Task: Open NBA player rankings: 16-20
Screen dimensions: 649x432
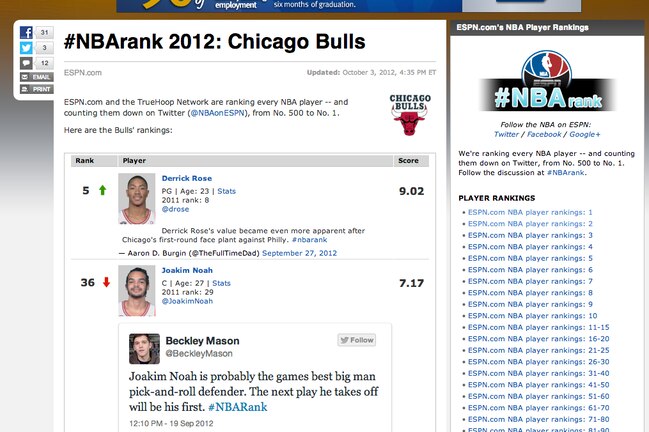Action: [x=538, y=339]
